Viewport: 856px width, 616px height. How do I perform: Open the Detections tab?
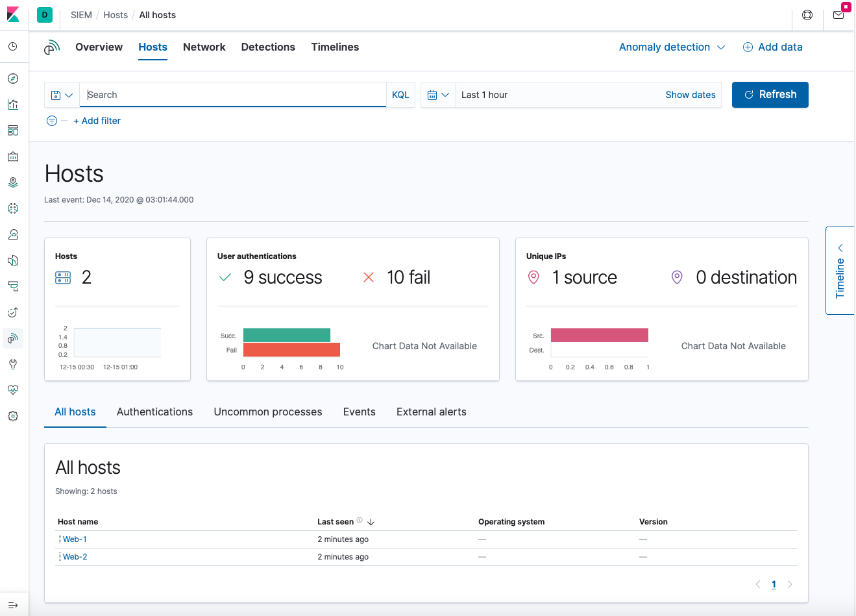click(268, 47)
